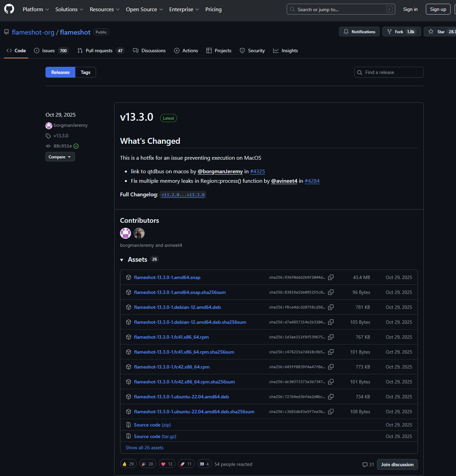Click Show all 26 assets link
This screenshot has height=476, width=456.
(145, 448)
